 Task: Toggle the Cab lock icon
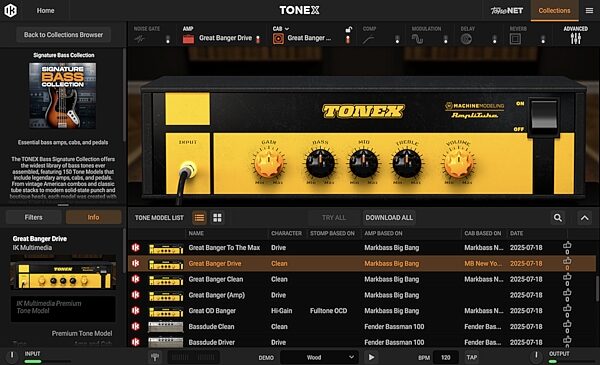348,29
